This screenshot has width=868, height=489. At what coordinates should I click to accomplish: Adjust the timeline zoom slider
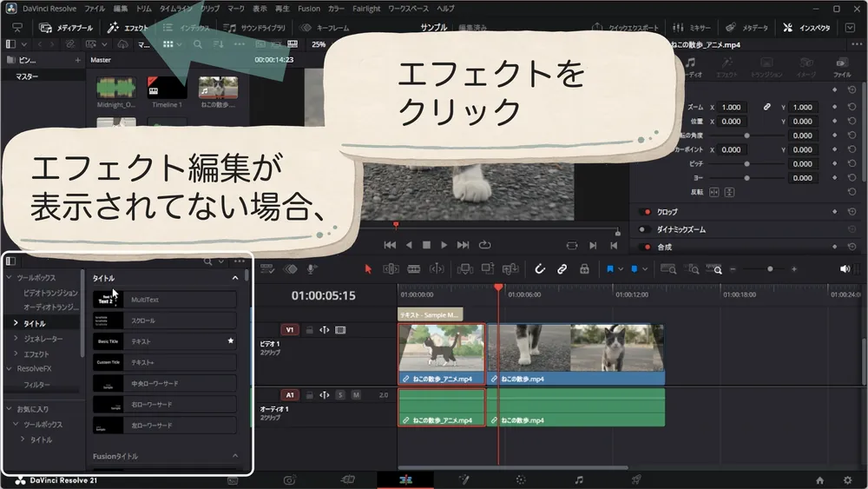[769, 269]
